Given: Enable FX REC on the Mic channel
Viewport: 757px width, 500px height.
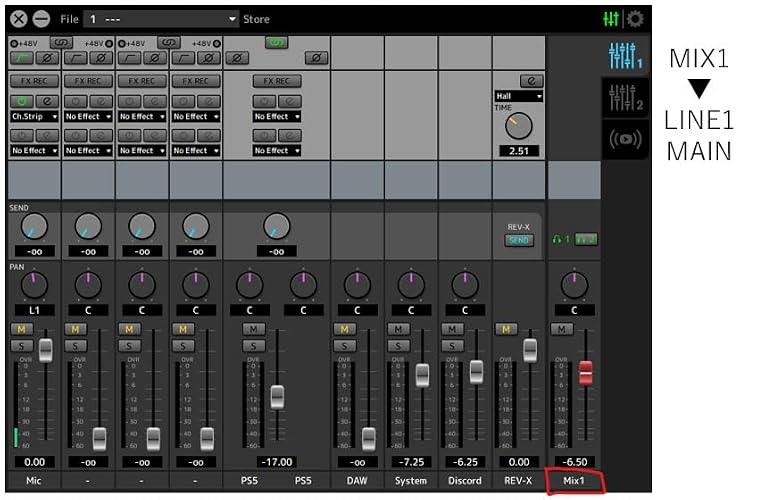Looking at the screenshot, I should (x=34, y=81).
